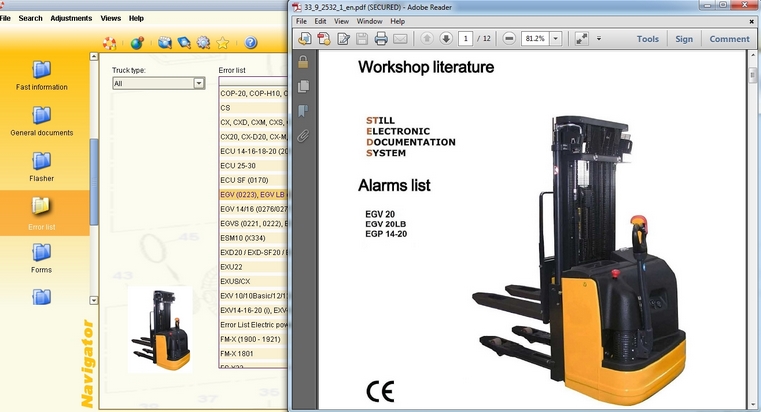Select Error list in sidebar
The width and height of the screenshot is (761, 412).
[x=42, y=213]
